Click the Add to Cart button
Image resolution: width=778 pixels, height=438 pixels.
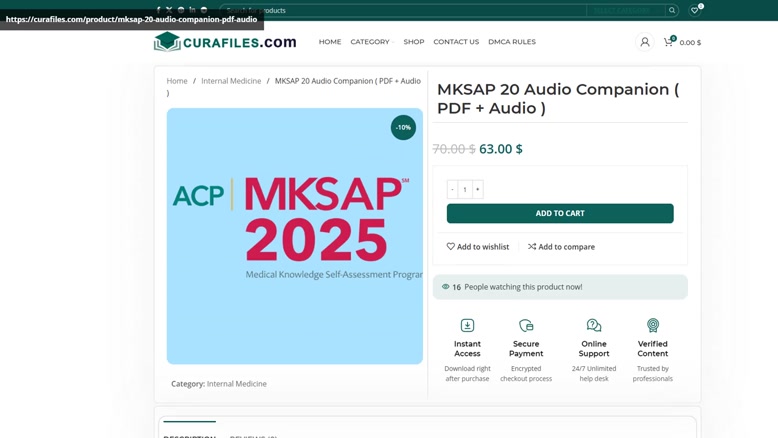point(560,213)
